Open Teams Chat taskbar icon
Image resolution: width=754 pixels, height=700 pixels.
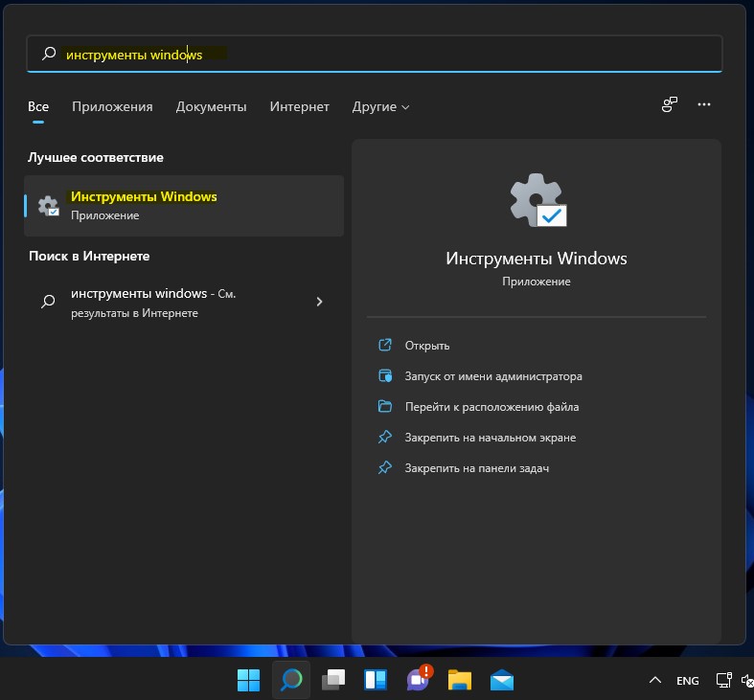click(x=419, y=679)
